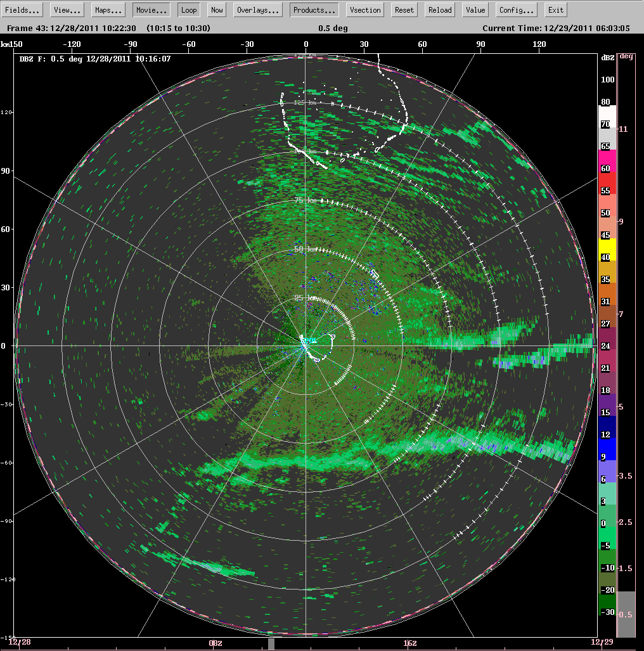This screenshot has width=644, height=651.
Task: Click the DBZ label on the bottom timeline
Action: tap(216, 643)
